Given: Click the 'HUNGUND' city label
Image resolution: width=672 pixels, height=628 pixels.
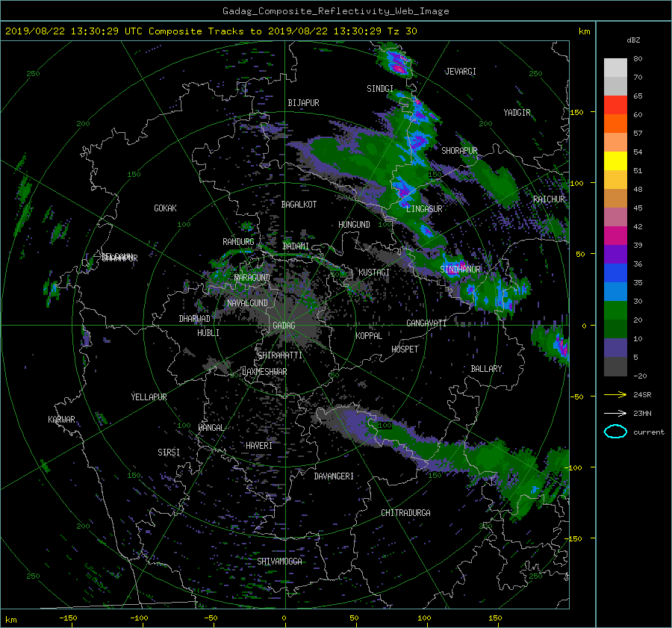Looking at the screenshot, I should coord(354,225).
